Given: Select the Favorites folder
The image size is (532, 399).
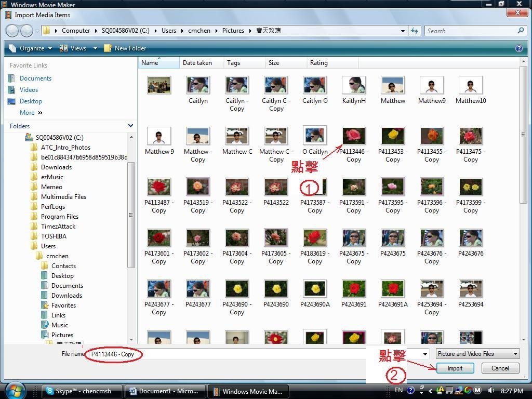Looking at the screenshot, I should 63,305.
